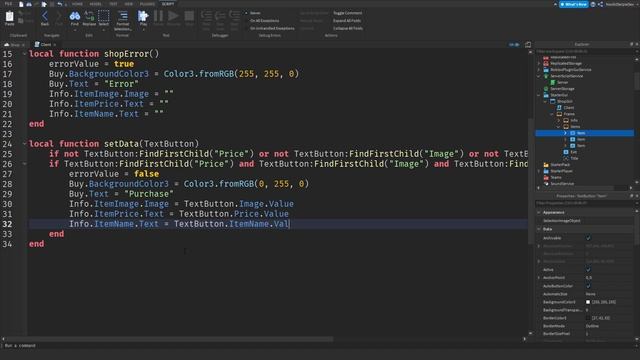Collapse the Frame tree node

coord(552,114)
